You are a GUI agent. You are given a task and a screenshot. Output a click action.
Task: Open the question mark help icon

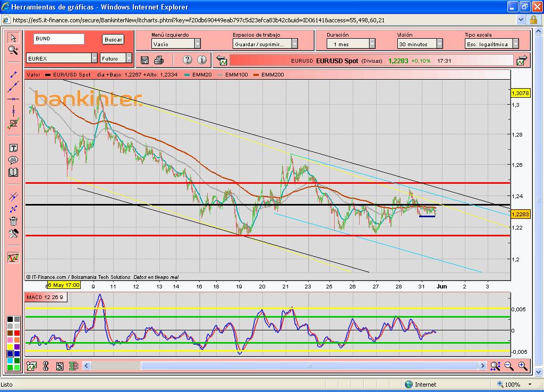(x=187, y=60)
